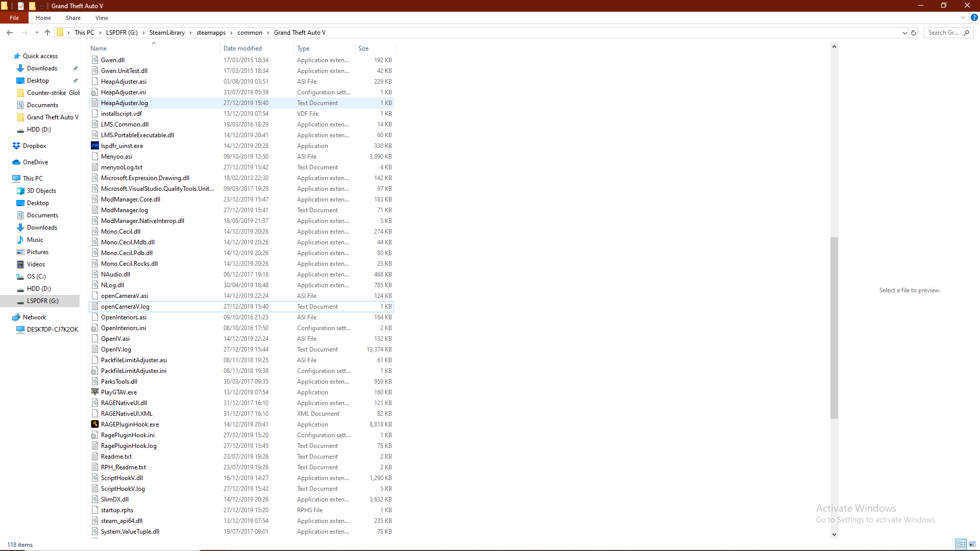Image resolution: width=980 pixels, height=551 pixels.
Task: Click the SteamLibrary breadcrumb
Action: click(x=167, y=33)
